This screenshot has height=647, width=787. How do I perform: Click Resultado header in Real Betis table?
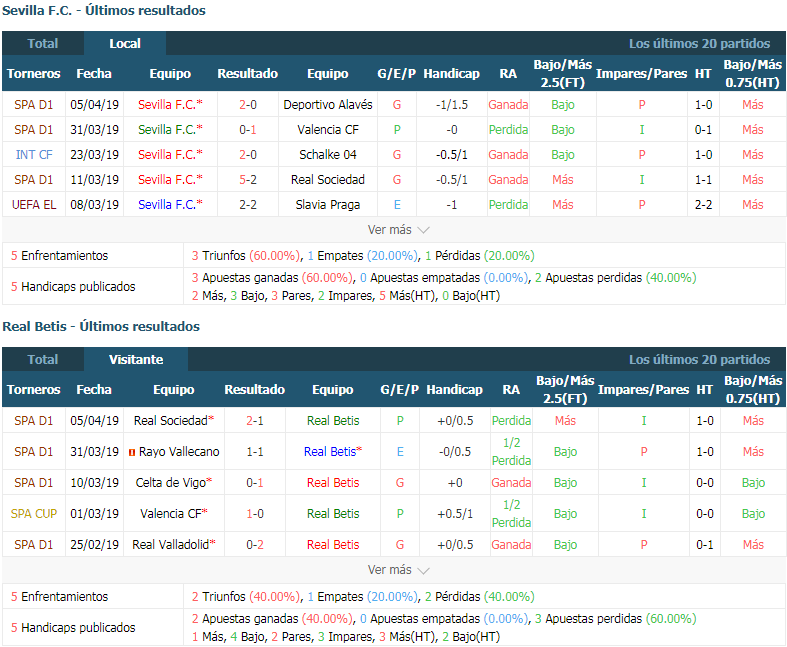point(254,390)
